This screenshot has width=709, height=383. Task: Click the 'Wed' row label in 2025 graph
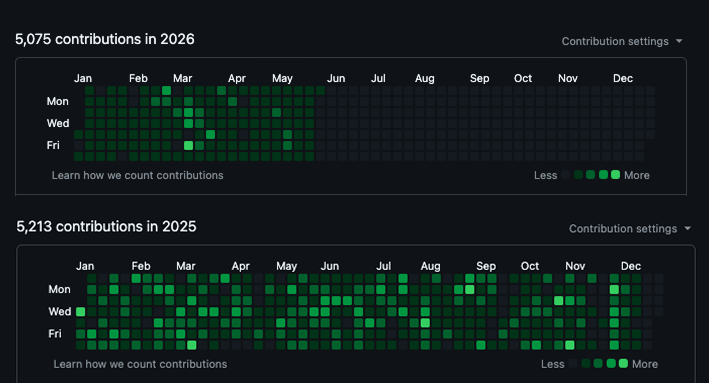(60, 311)
